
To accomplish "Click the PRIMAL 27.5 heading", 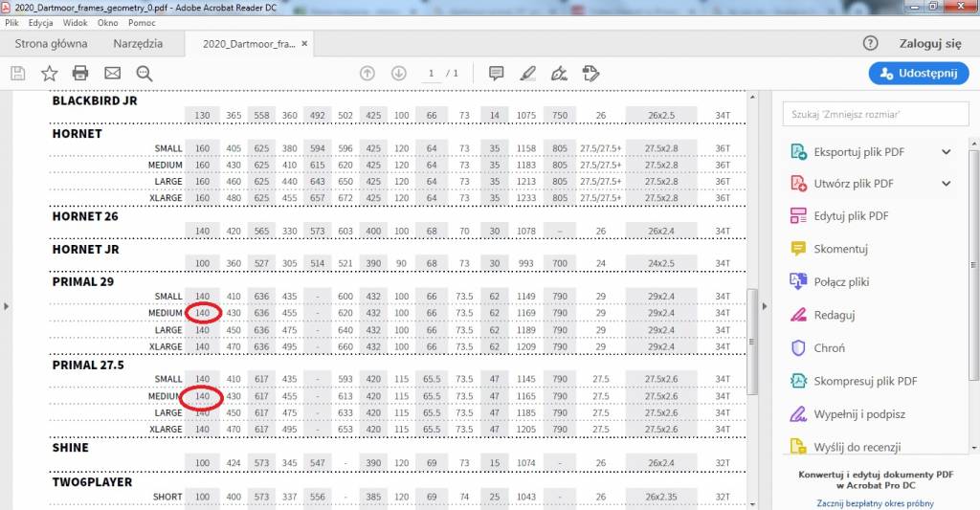I will click(88, 365).
